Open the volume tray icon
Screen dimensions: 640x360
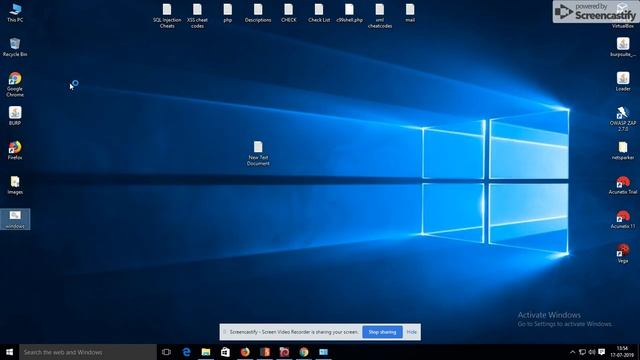(x=592, y=352)
